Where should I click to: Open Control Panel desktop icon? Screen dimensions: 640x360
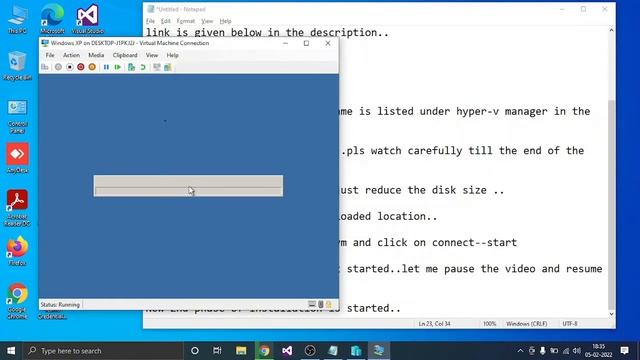[x=17, y=117]
